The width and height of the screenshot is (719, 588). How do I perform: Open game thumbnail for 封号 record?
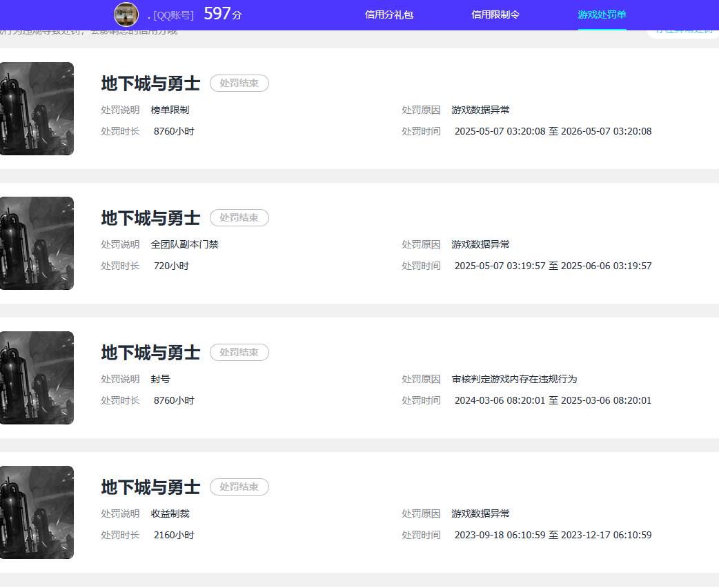coord(37,378)
